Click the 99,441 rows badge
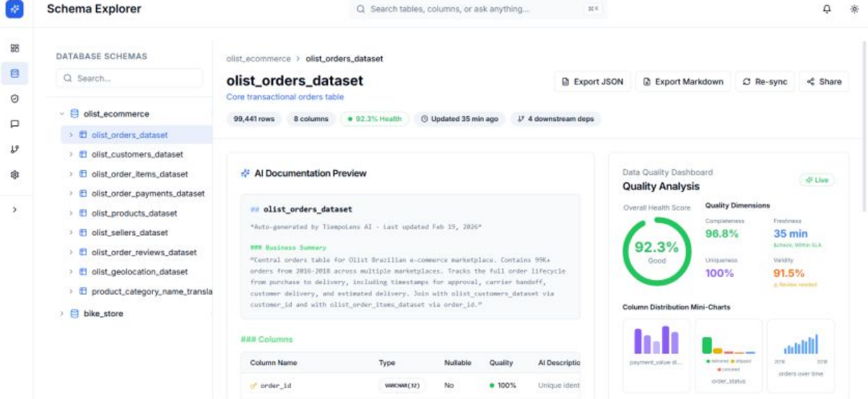868x399 pixels. click(x=254, y=119)
